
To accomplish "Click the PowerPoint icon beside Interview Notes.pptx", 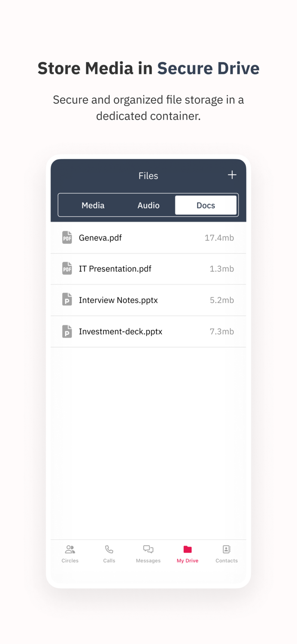I will 67,300.
